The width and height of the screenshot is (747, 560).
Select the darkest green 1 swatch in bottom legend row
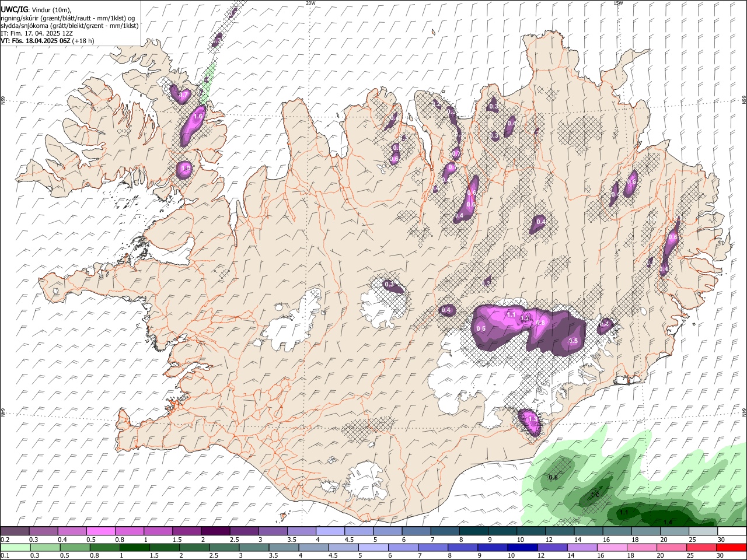[x=134, y=548]
